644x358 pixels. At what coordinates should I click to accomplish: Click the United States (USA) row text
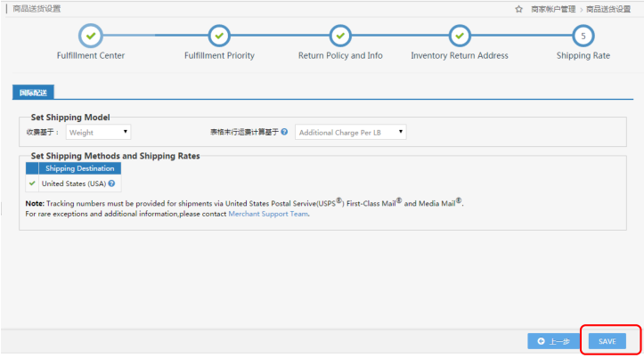74,183
